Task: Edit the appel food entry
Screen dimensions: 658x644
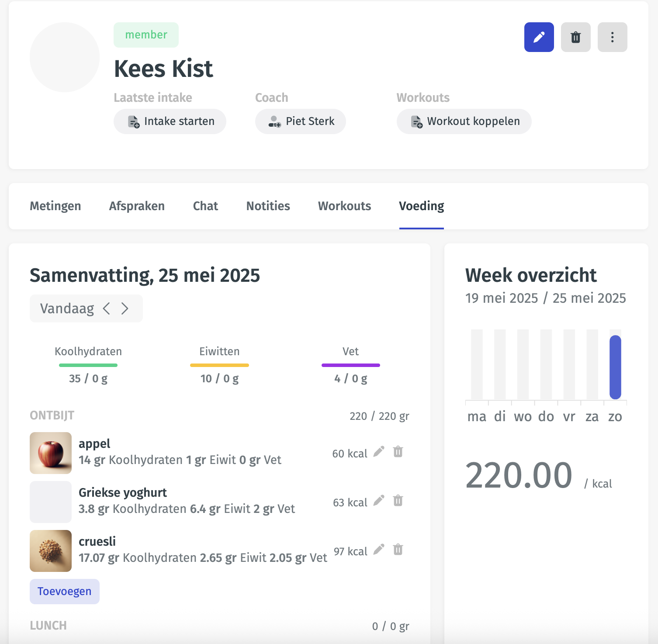Action: (x=379, y=452)
